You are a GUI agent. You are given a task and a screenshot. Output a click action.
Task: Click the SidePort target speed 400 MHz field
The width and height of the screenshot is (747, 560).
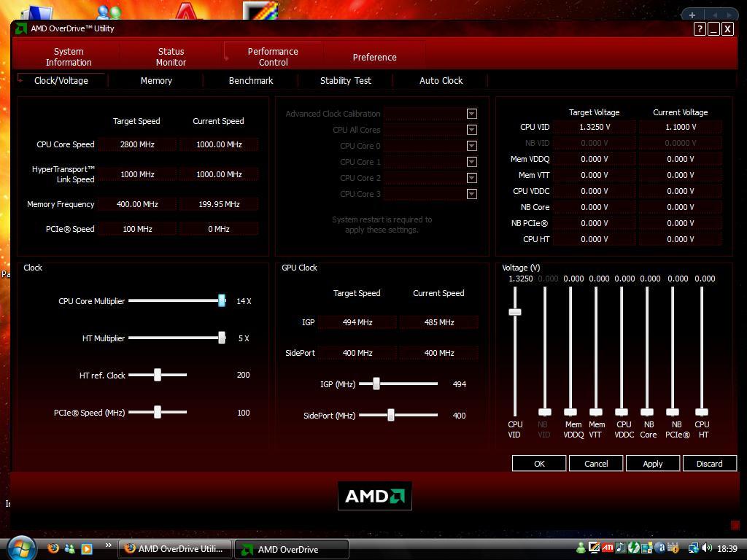[x=357, y=353]
